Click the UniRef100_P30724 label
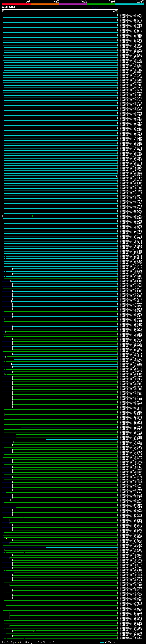Image resolution: width=146 pixels, height=644 pixels. [x=131, y=271]
